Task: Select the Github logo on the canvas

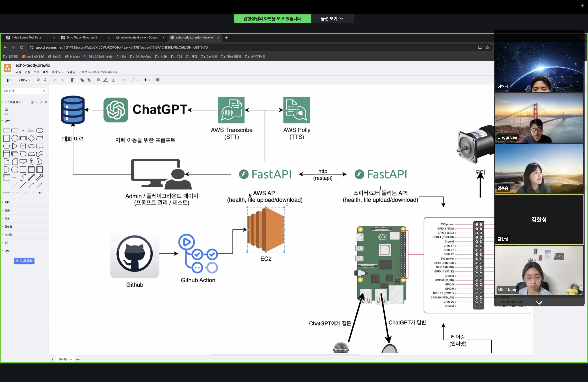Action: [x=135, y=254]
